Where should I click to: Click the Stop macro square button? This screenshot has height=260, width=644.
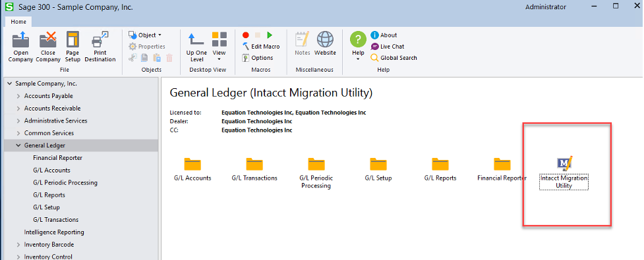[x=258, y=35]
